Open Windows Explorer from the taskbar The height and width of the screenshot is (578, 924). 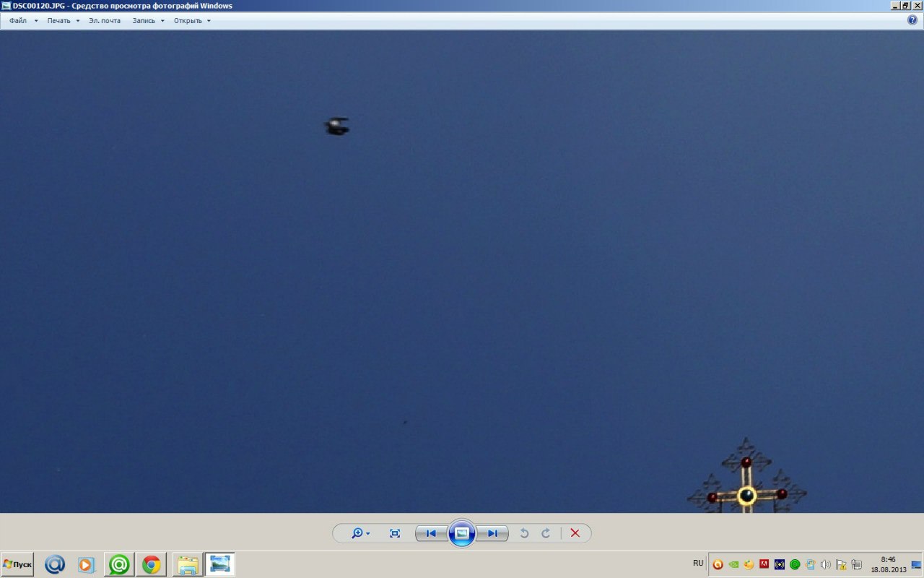tap(188, 564)
